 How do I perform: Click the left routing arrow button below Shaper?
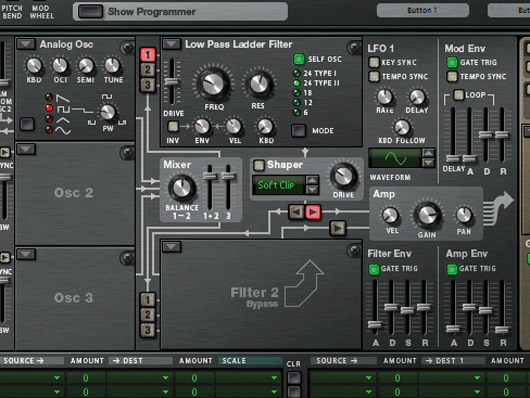coord(296,212)
